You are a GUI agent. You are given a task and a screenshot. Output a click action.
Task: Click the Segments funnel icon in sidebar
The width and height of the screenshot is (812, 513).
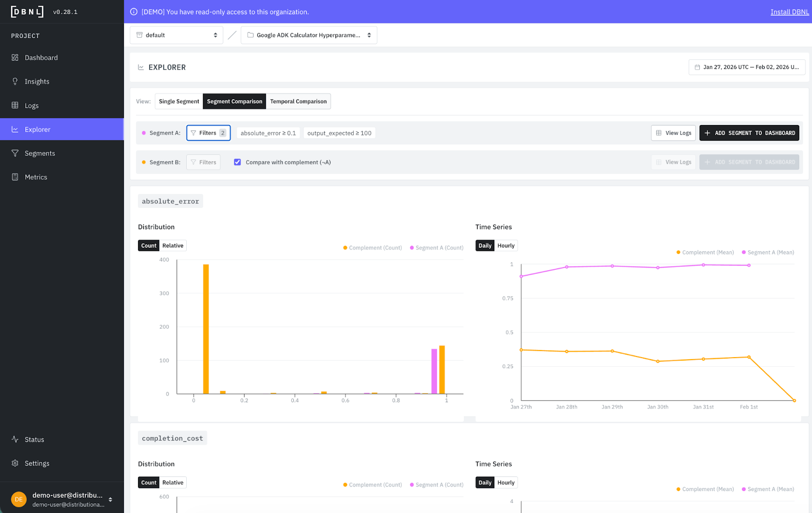pos(15,153)
